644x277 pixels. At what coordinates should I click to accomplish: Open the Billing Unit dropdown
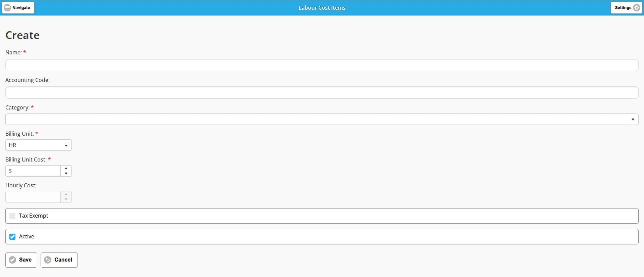point(39,145)
